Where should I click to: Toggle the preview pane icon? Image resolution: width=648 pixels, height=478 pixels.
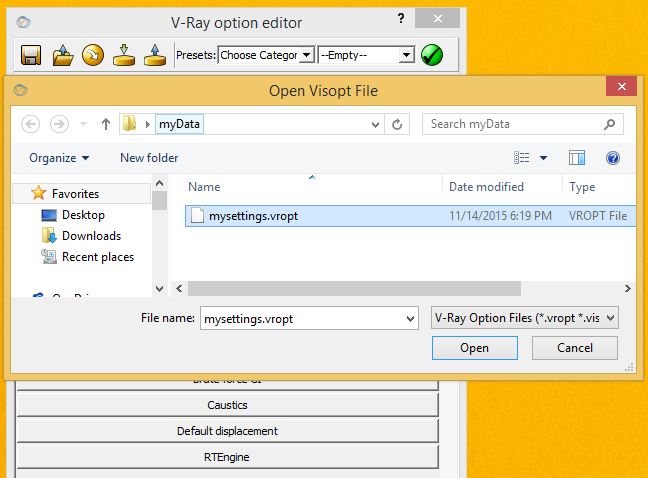point(577,158)
